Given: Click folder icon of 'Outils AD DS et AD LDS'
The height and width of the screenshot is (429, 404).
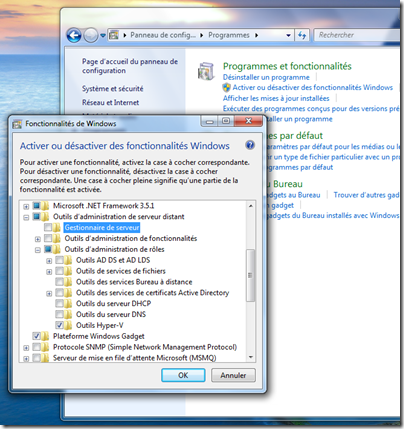Looking at the screenshot, I should coord(68,260).
